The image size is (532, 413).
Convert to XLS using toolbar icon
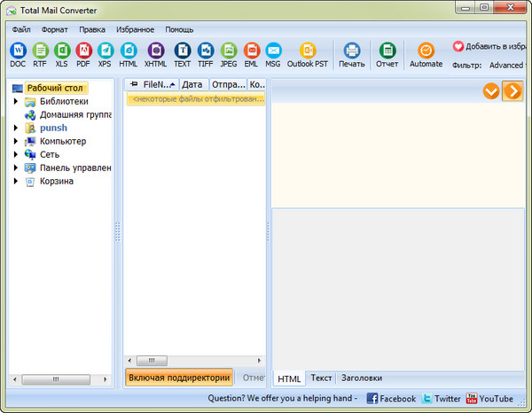(61, 51)
